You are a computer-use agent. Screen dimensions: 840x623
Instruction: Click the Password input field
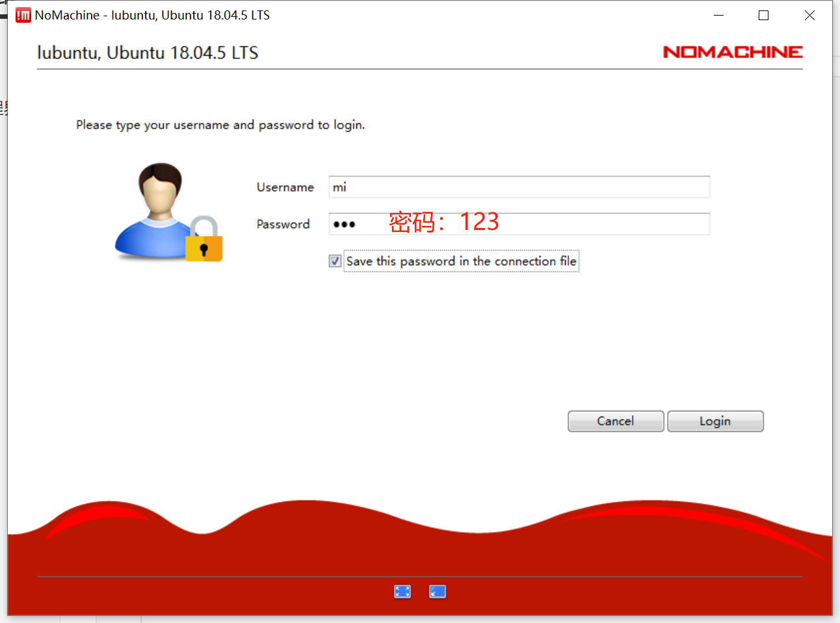tap(519, 224)
